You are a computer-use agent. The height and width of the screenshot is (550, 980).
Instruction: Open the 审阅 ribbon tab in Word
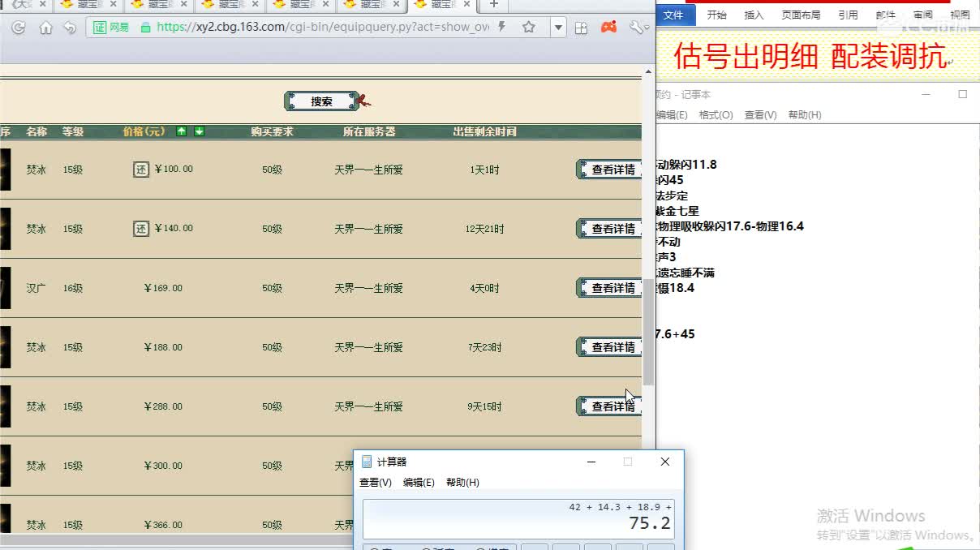click(922, 15)
